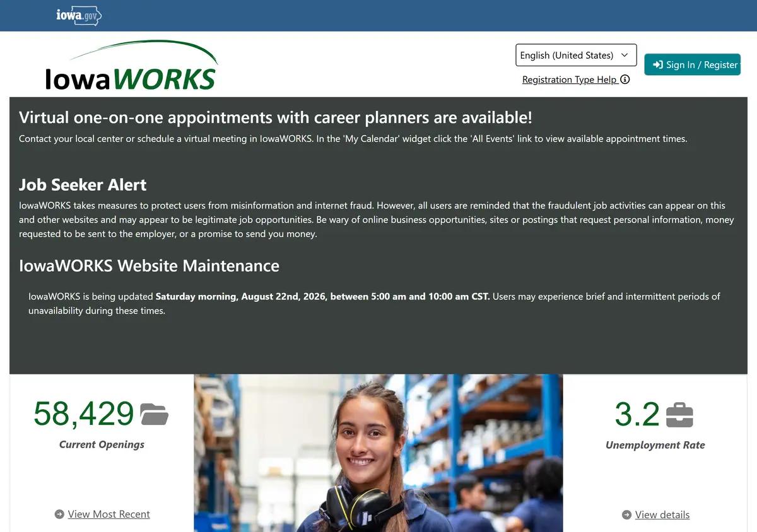The width and height of the screenshot is (757, 532).
Task: Open the English (United States) language dropdown
Action: (576, 55)
